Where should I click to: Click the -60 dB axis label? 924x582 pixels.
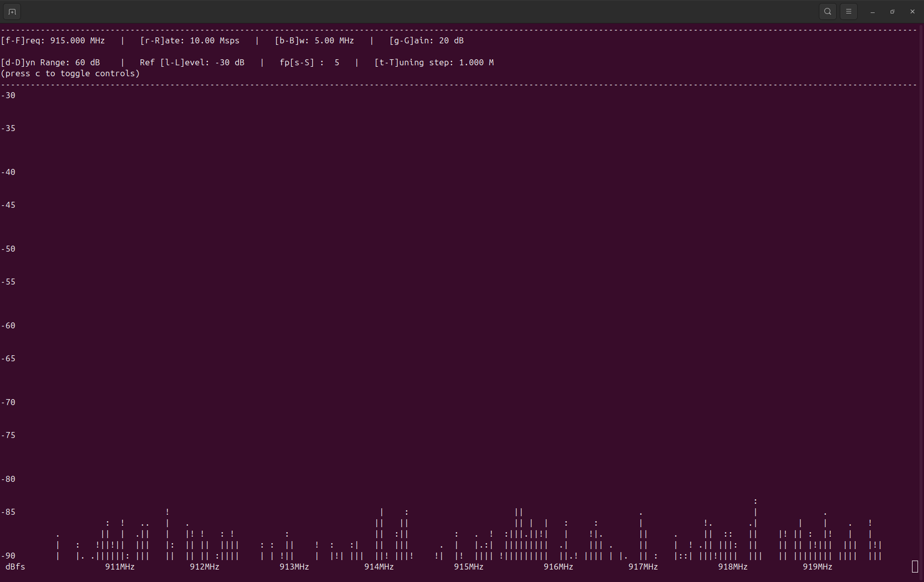(8, 325)
